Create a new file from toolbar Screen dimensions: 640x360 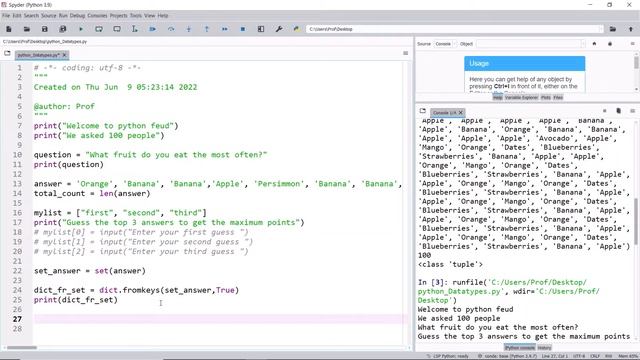[x=9, y=29]
